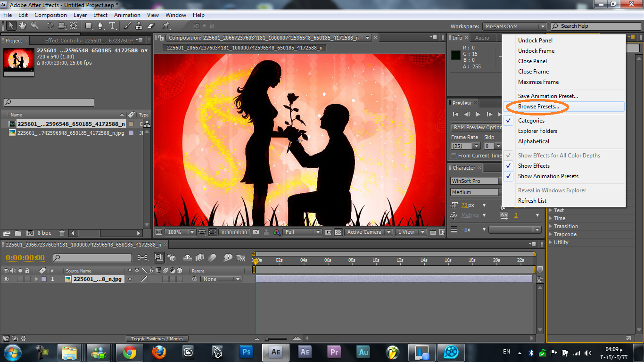Select the Puppet Pin tool
This screenshot has width=644, height=362.
(x=166, y=26)
